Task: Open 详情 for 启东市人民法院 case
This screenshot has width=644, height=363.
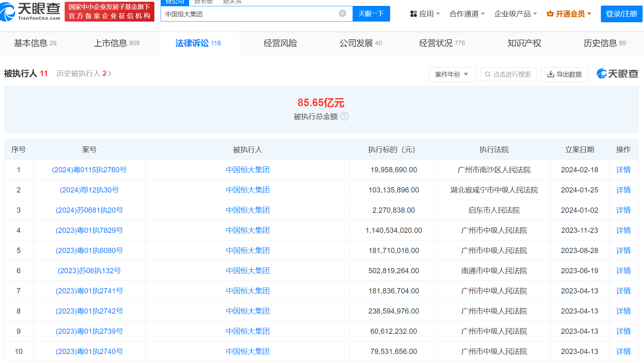Action: (623, 210)
